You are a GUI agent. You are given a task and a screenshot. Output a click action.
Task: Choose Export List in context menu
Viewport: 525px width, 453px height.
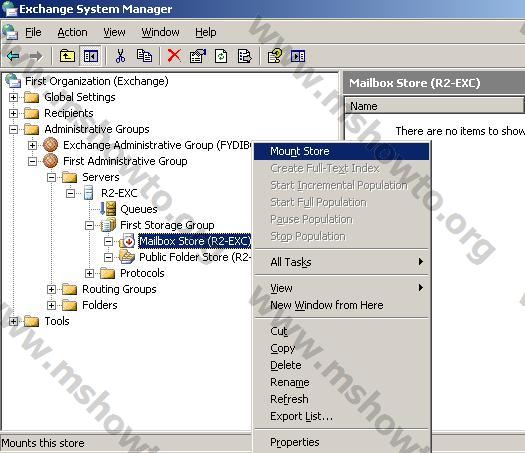pos(341,417)
